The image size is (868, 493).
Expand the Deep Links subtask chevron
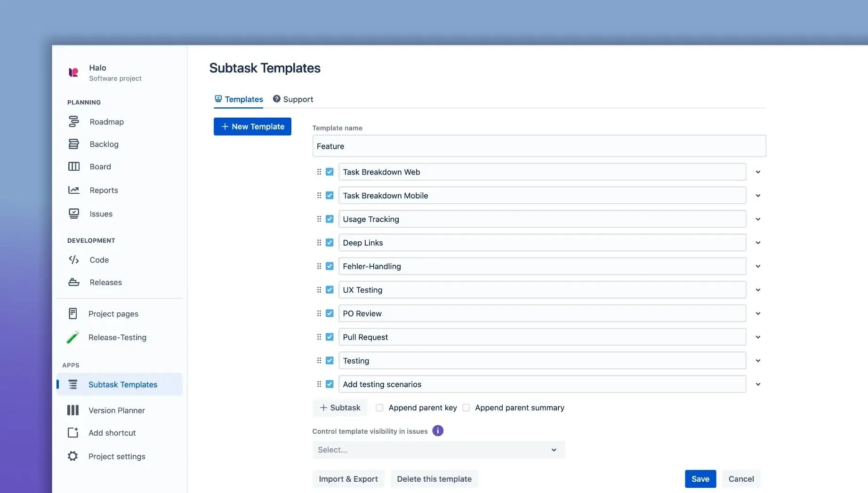pyautogui.click(x=758, y=243)
